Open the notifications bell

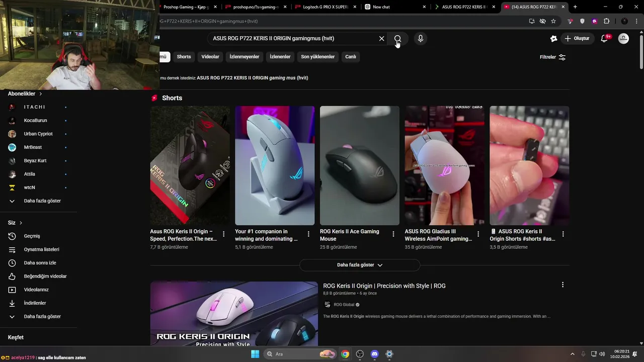point(605,38)
